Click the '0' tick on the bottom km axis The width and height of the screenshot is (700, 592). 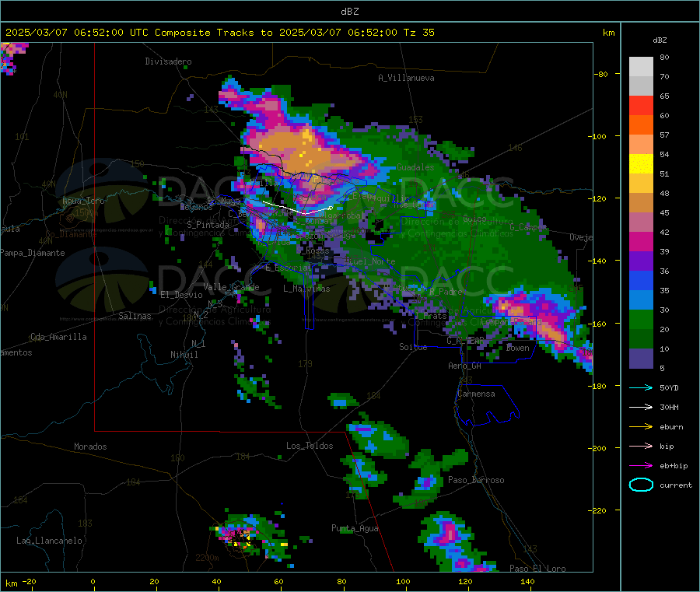click(x=93, y=582)
